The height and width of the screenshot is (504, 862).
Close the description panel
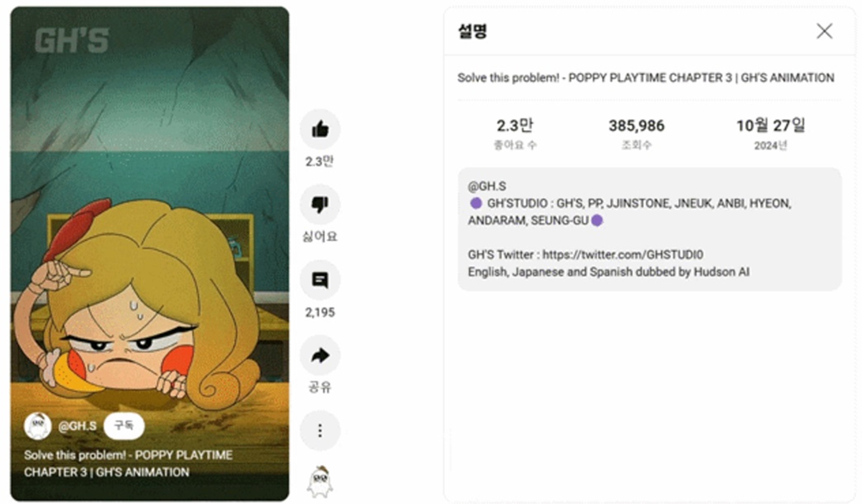pos(824,31)
